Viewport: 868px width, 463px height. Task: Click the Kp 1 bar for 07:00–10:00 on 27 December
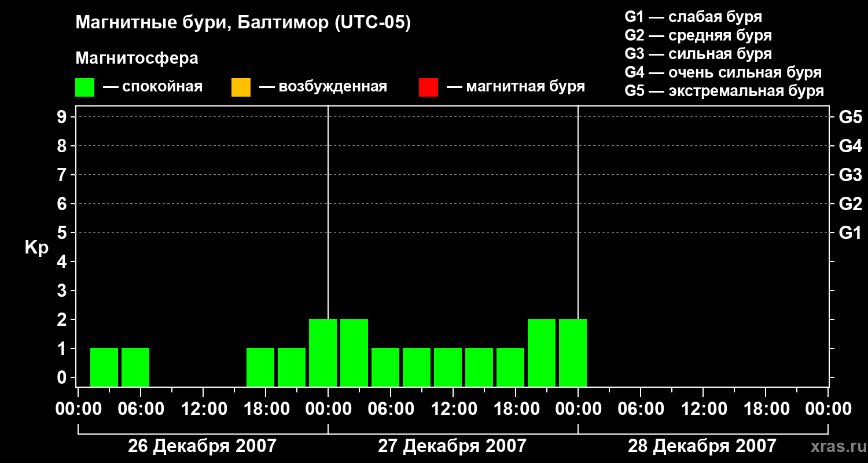pyautogui.click(x=417, y=367)
